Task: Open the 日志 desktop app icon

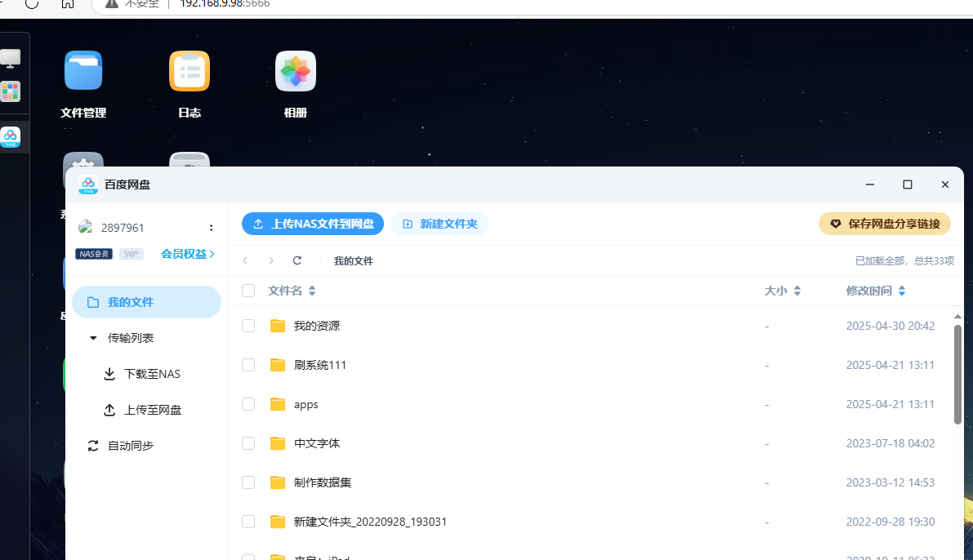Action: [190, 71]
